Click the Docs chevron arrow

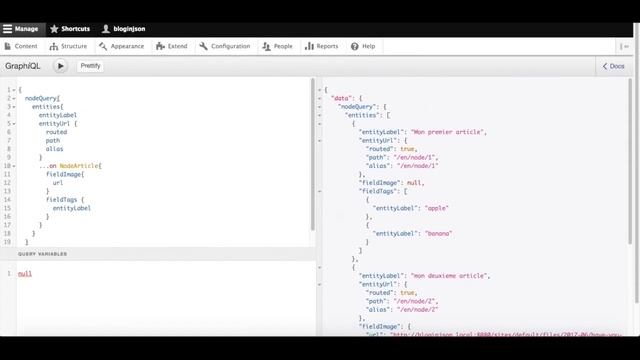tap(605, 66)
